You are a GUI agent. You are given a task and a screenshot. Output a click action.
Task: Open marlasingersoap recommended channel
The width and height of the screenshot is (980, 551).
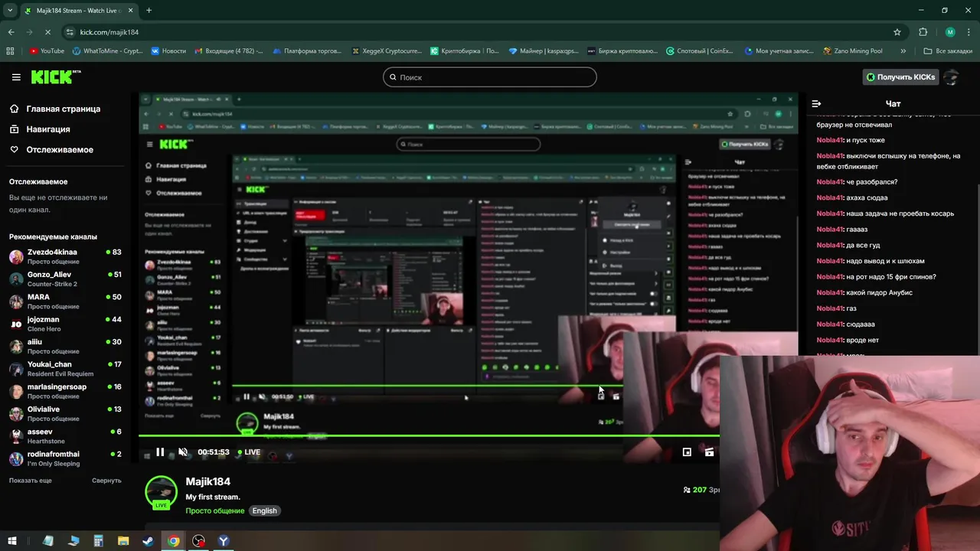[65, 391]
